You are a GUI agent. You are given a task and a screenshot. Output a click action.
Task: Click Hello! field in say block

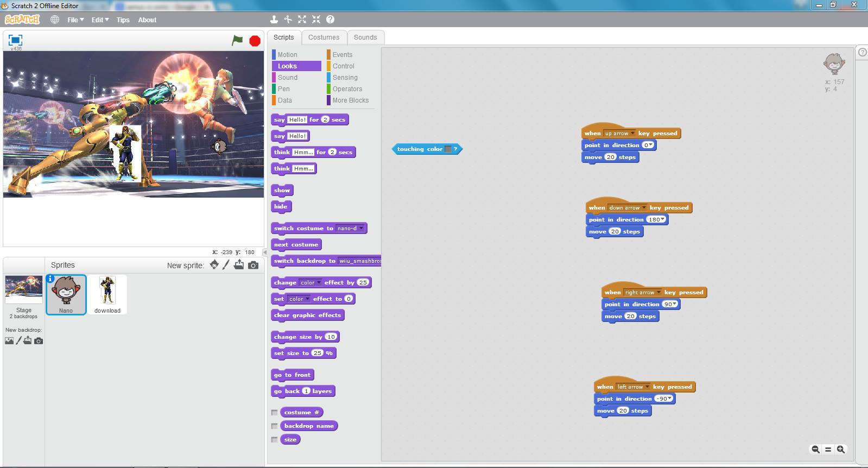297,136
